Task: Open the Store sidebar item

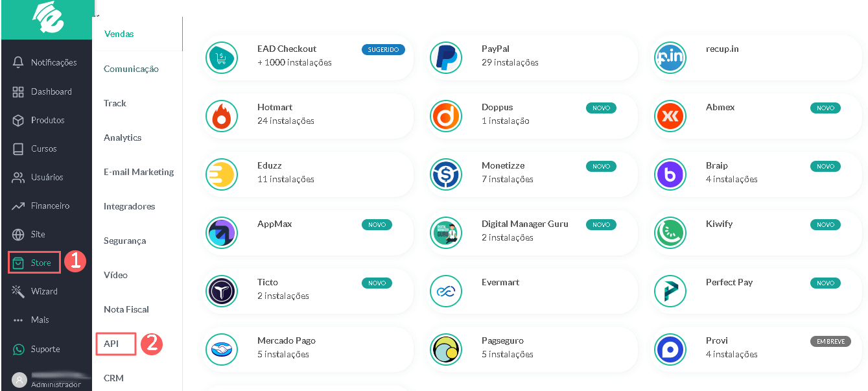Action: tap(34, 263)
